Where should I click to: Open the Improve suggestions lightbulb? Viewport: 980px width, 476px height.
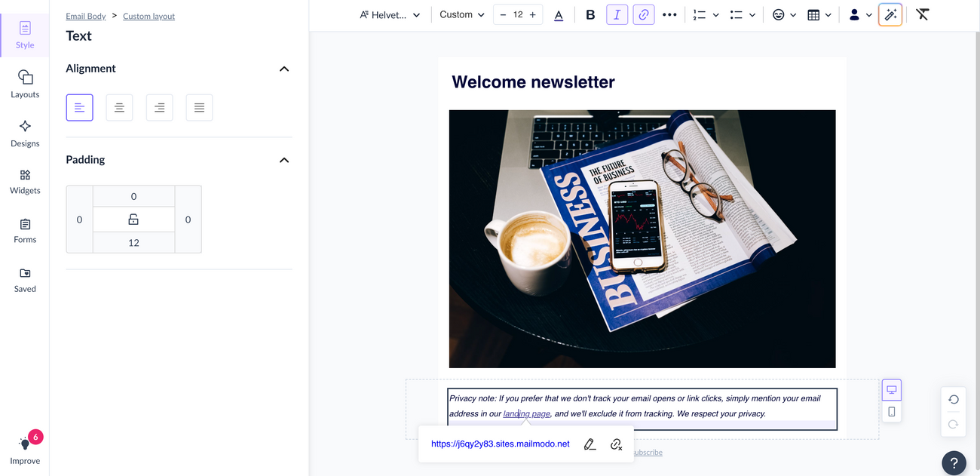(x=25, y=448)
